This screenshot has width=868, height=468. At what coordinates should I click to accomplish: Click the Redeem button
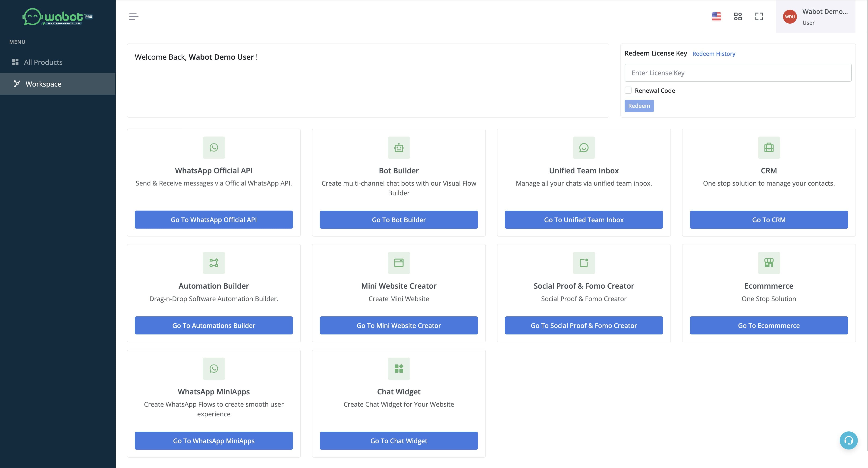tap(639, 106)
